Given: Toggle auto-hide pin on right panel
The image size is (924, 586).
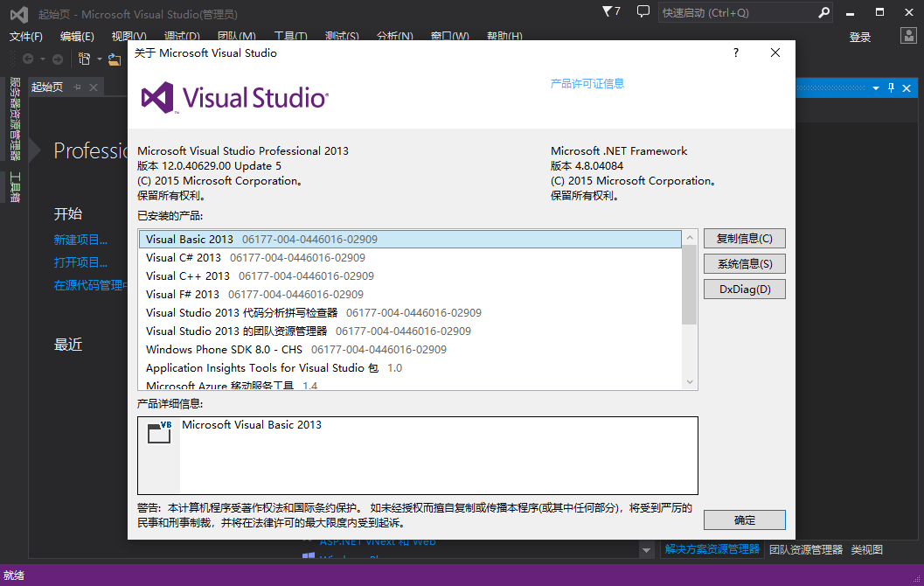Looking at the screenshot, I should point(891,87).
